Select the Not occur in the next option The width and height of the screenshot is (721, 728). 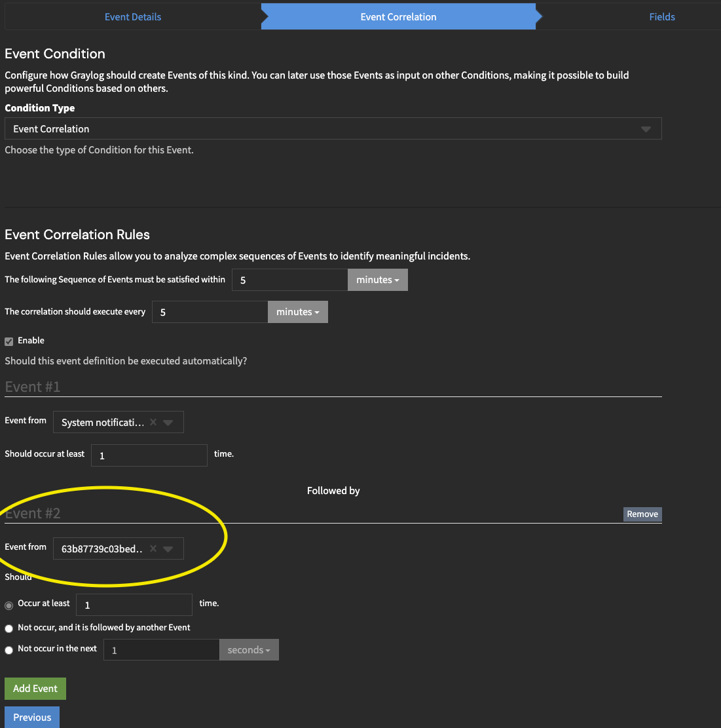coord(9,649)
